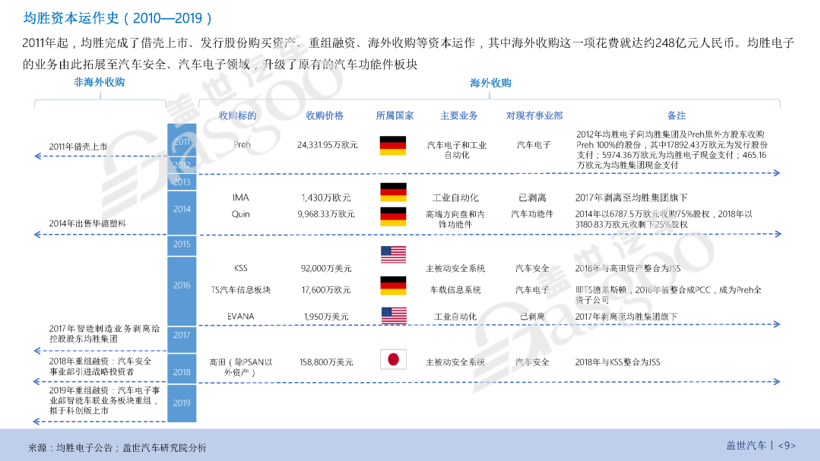The height and width of the screenshot is (461, 820).
Task: Select the 2017 block on the timeline
Action: tap(181, 339)
